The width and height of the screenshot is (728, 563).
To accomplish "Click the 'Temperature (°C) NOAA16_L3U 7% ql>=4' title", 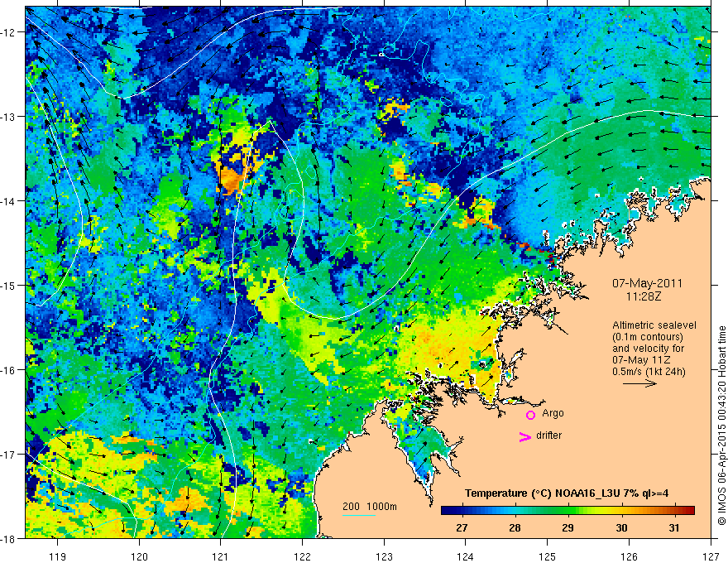I will pyautogui.click(x=567, y=493).
